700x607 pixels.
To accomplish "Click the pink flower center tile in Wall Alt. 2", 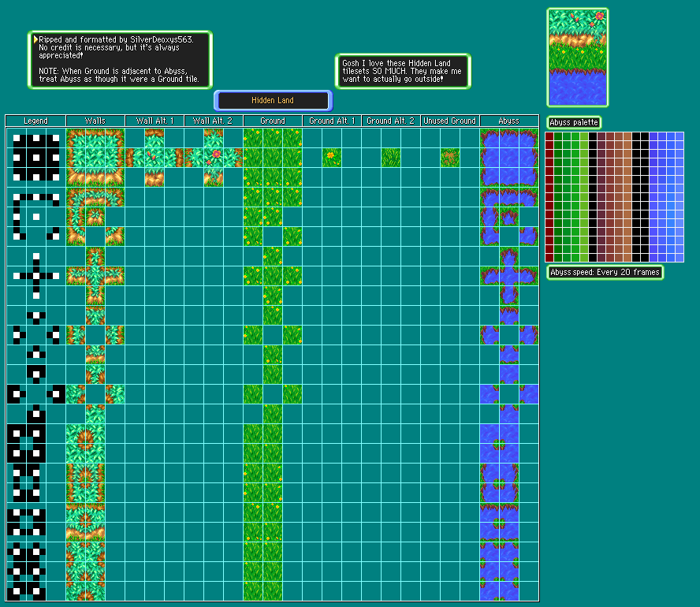I will pos(214,158).
